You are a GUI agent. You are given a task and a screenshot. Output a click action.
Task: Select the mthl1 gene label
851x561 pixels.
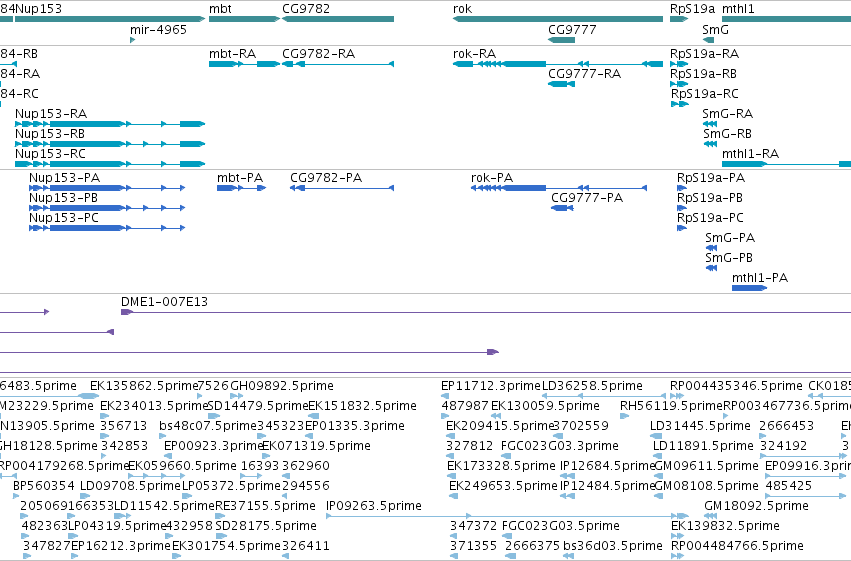pyautogui.click(x=738, y=9)
